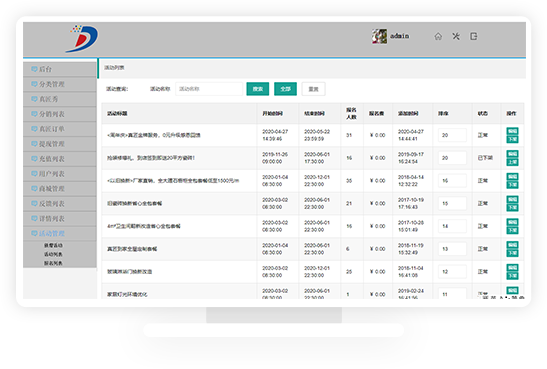Click lower green button in sort 13 row

pos(512,253)
